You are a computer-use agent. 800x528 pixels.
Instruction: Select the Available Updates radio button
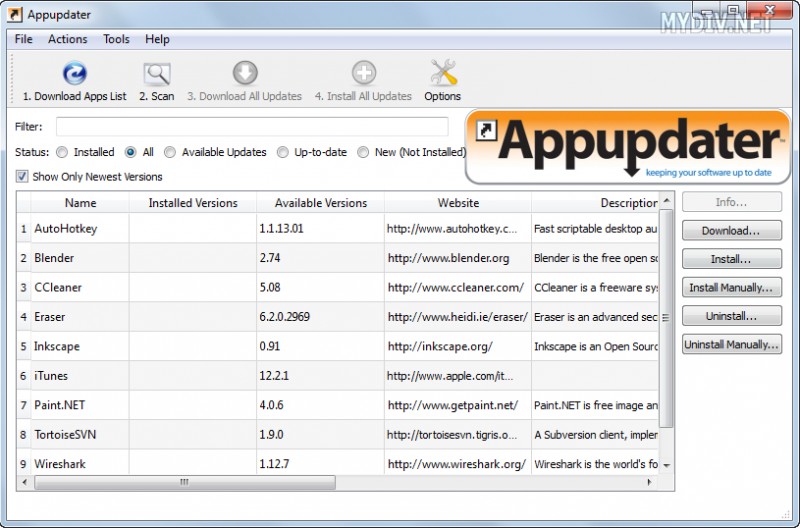pos(170,152)
